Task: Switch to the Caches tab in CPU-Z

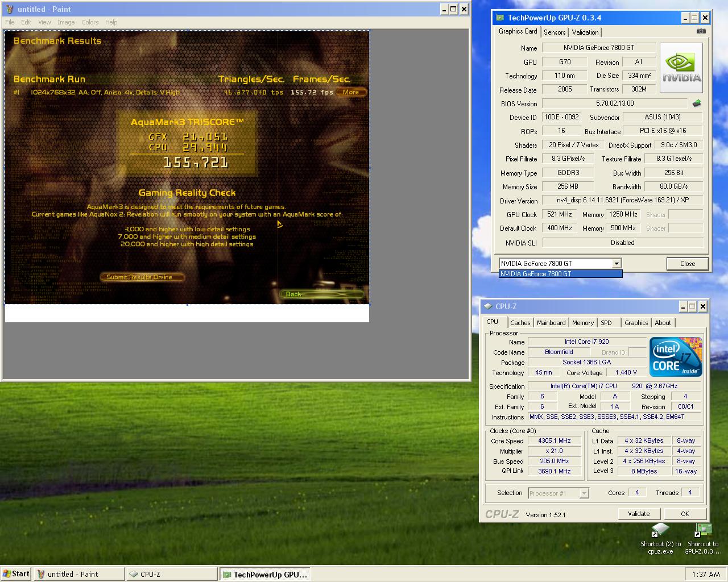Action: 520,323
